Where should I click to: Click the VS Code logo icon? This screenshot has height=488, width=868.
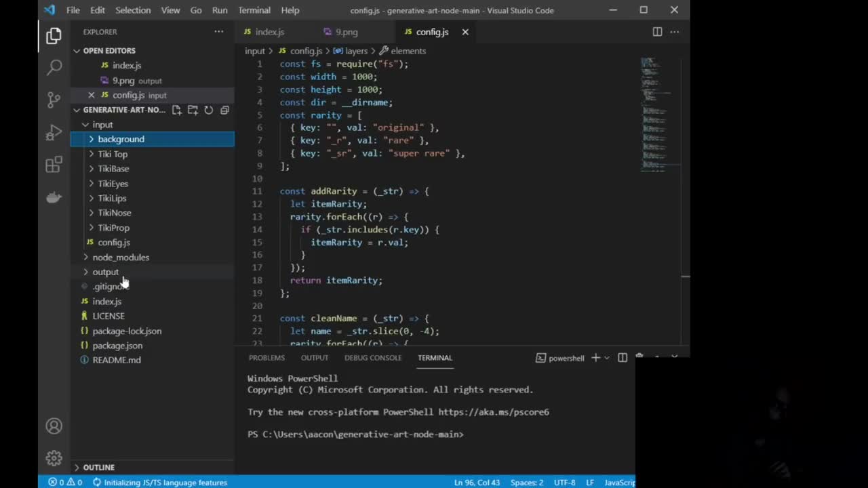(49, 10)
